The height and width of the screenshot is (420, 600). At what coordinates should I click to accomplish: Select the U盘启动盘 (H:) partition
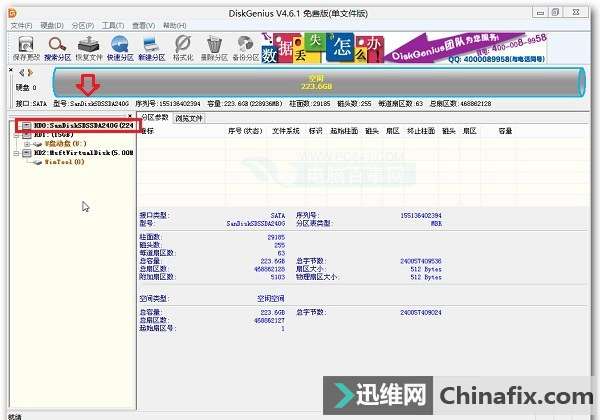pyautogui.click(x=65, y=144)
